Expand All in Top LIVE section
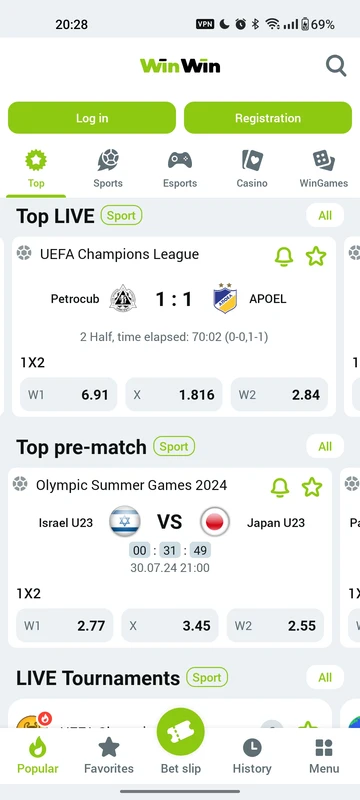360x800 pixels. 325,215
